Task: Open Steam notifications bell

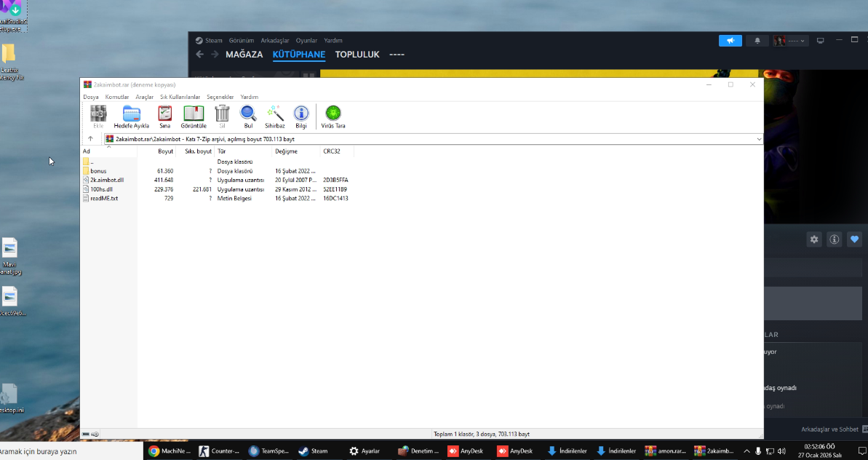Action: pyautogui.click(x=757, y=41)
